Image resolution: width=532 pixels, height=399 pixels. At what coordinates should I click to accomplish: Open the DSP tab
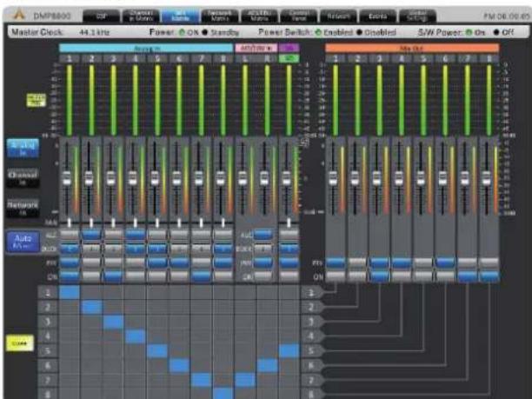coord(101,16)
